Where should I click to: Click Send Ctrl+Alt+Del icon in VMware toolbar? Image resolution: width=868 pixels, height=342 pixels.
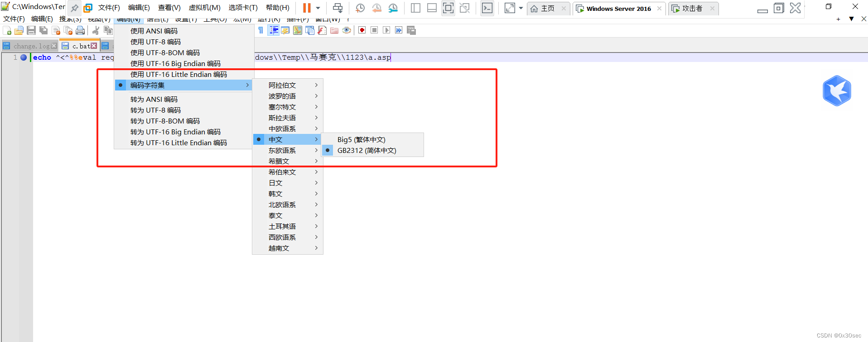(338, 8)
